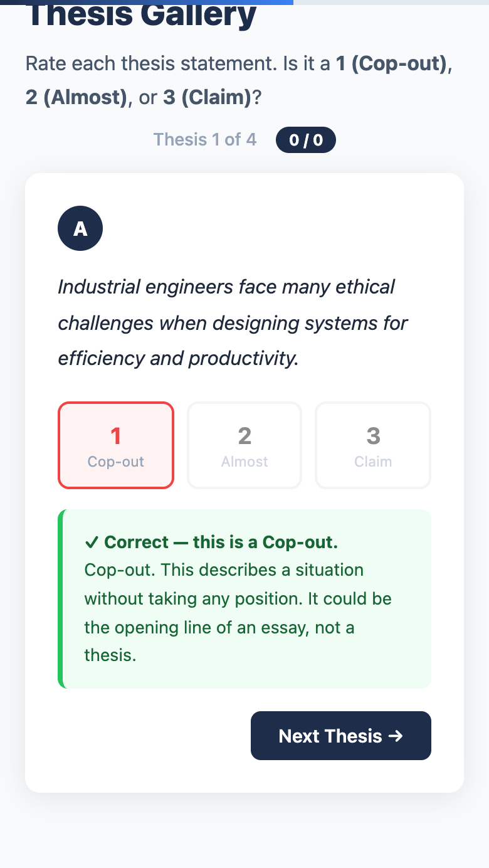Choose the "2 Almost" rating option
Viewport: 489px width, 868px height.
[x=244, y=445]
